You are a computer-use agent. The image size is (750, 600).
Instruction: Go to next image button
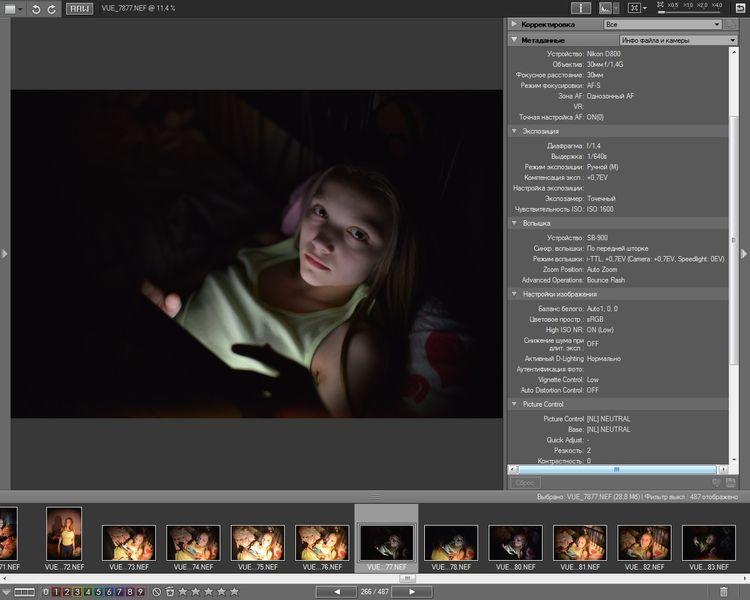click(412, 592)
